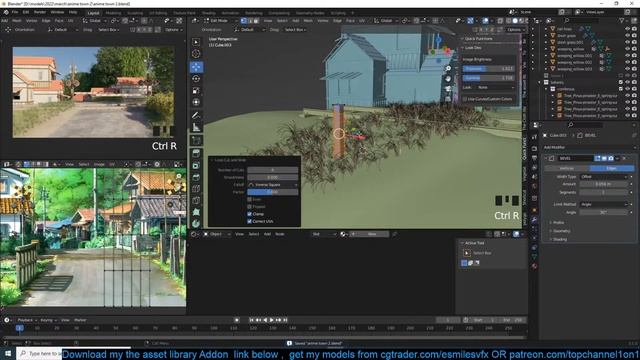Select the Annotate tool
Screen dimensions: 640x360
(196, 116)
